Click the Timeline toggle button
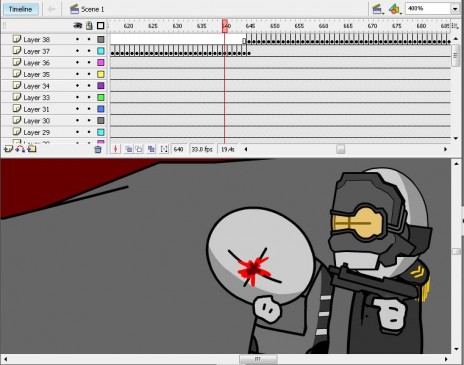This screenshot has height=365, width=464. pos(20,9)
